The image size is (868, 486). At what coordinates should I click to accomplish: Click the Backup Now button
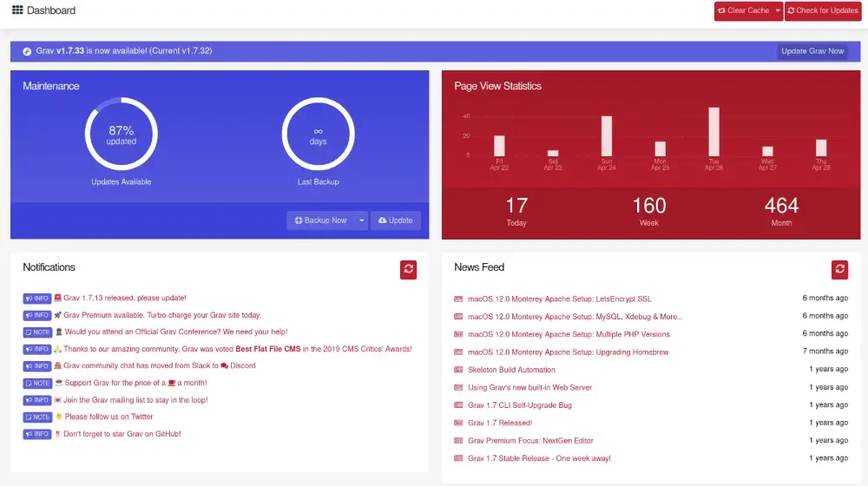pos(321,220)
